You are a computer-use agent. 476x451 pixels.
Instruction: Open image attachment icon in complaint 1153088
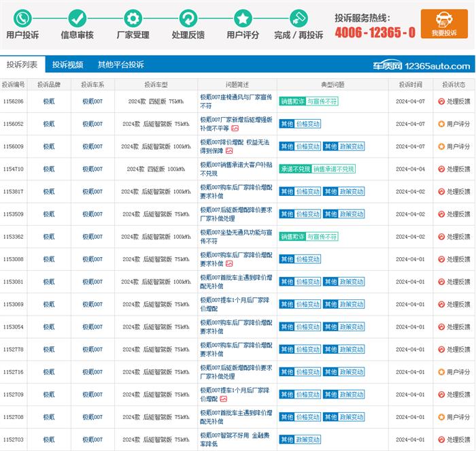tap(229, 264)
